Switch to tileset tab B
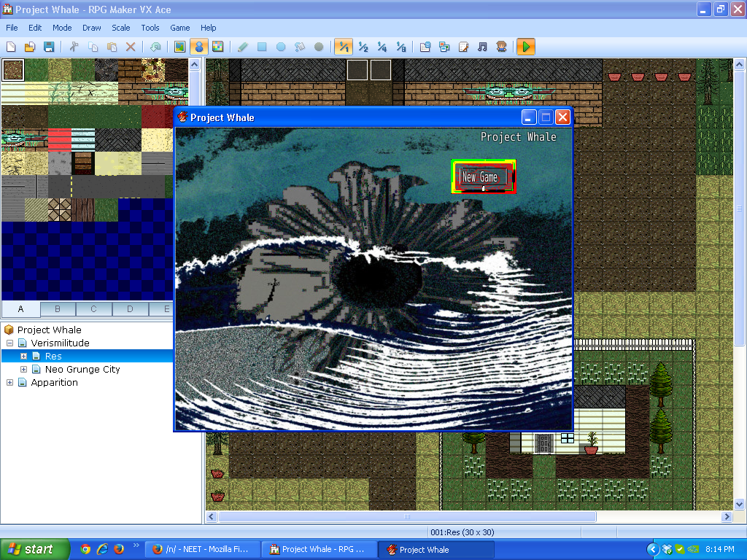This screenshot has height=560, width=747. pos(58,309)
